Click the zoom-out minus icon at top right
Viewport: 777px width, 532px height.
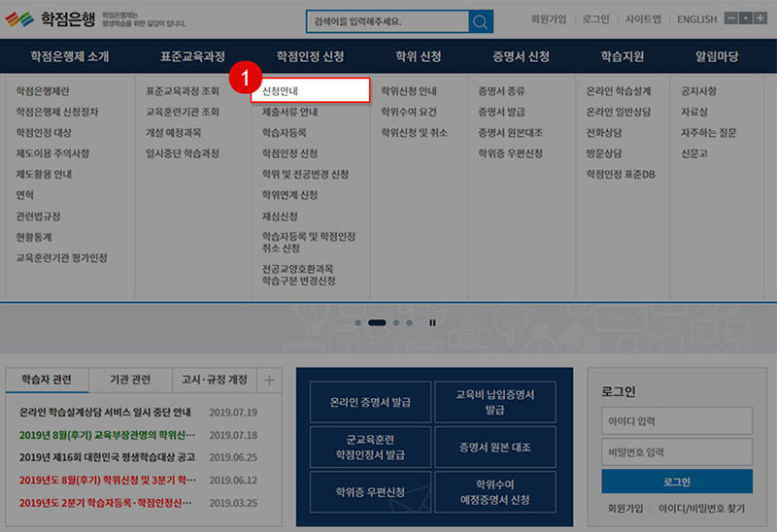pyautogui.click(x=731, y=19)
